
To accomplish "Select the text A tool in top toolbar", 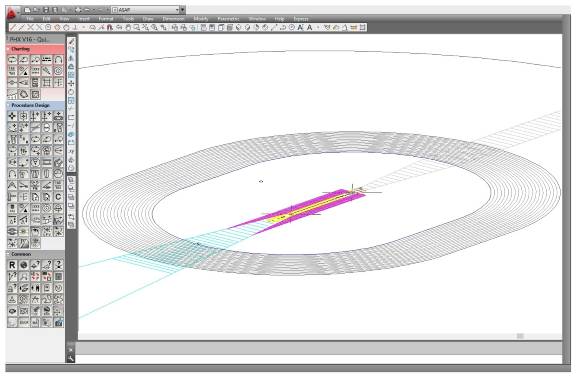I will pos(310,27).
